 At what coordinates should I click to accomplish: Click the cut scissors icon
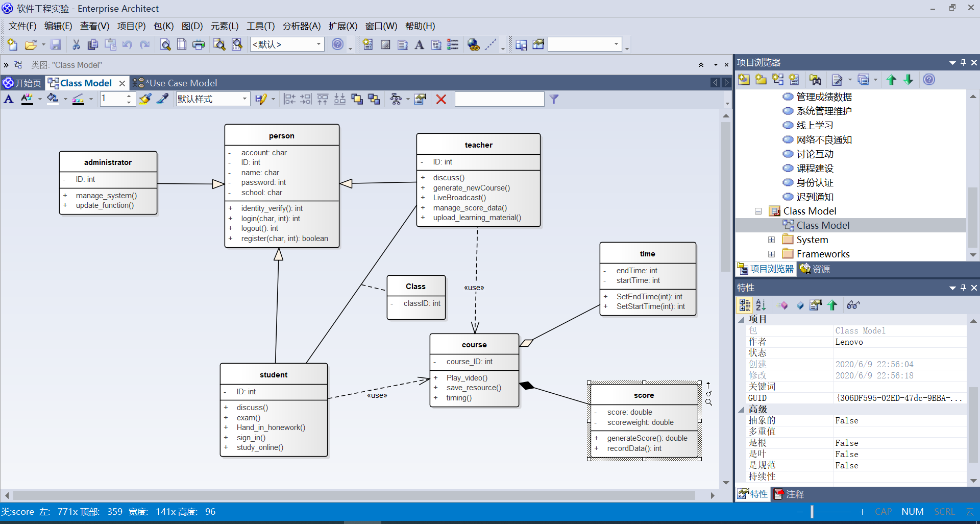[x=76, y=45]
